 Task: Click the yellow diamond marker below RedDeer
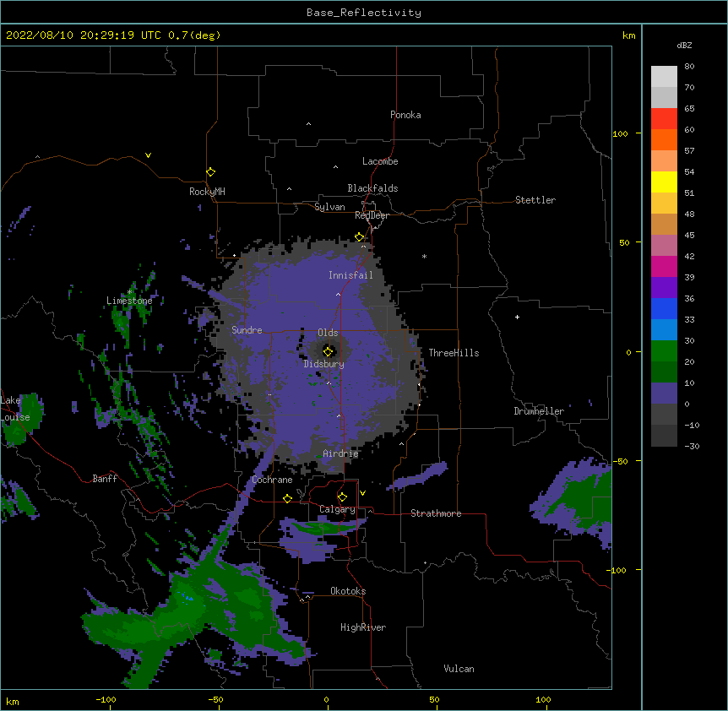tap(360, 237)
